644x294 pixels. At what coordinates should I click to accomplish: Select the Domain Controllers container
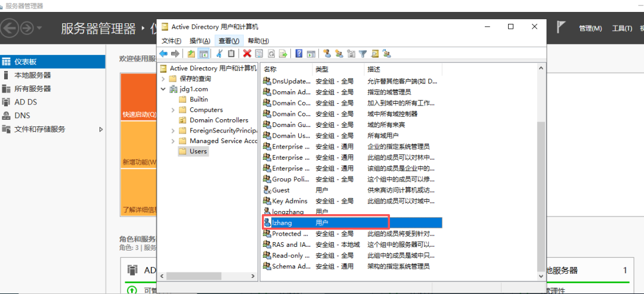point(219,120)
